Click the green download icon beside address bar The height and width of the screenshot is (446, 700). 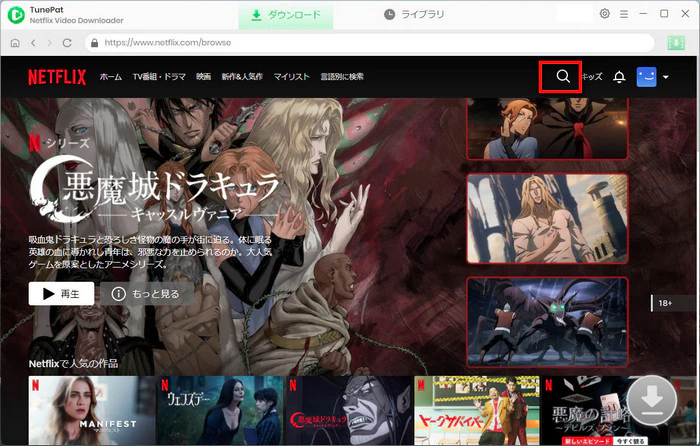point(676,43)
